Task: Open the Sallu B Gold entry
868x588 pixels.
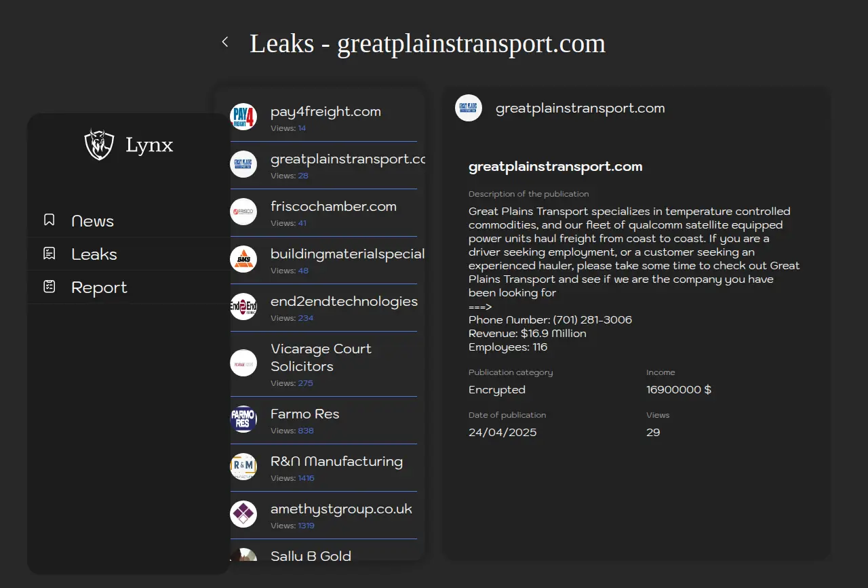Action: (x=311, y=555)
